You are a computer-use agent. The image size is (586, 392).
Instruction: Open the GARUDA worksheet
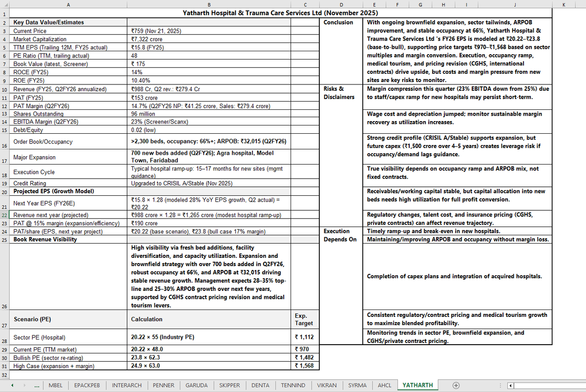click(x=196, y=385)
